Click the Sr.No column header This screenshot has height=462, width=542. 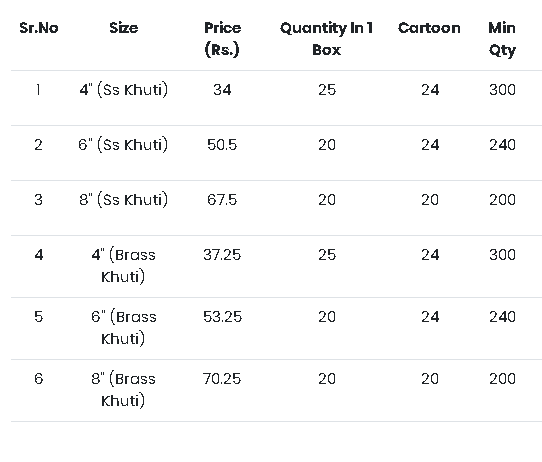39,28
